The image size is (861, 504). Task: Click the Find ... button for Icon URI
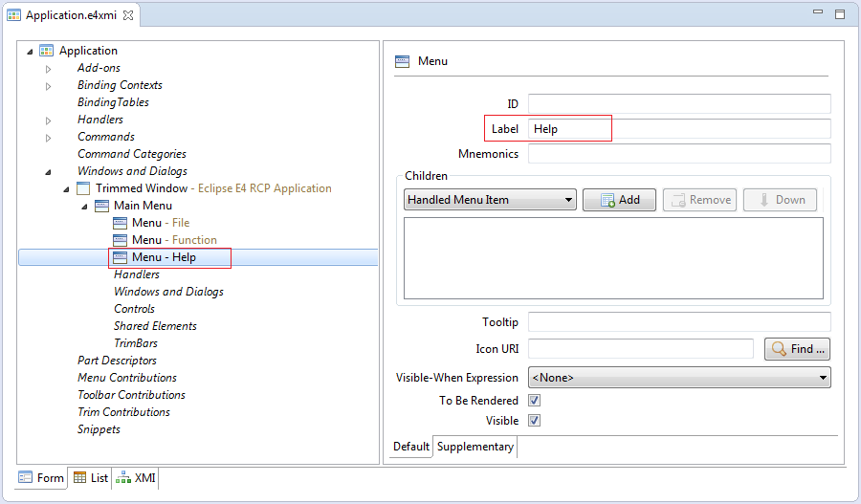tap(797, 349)
